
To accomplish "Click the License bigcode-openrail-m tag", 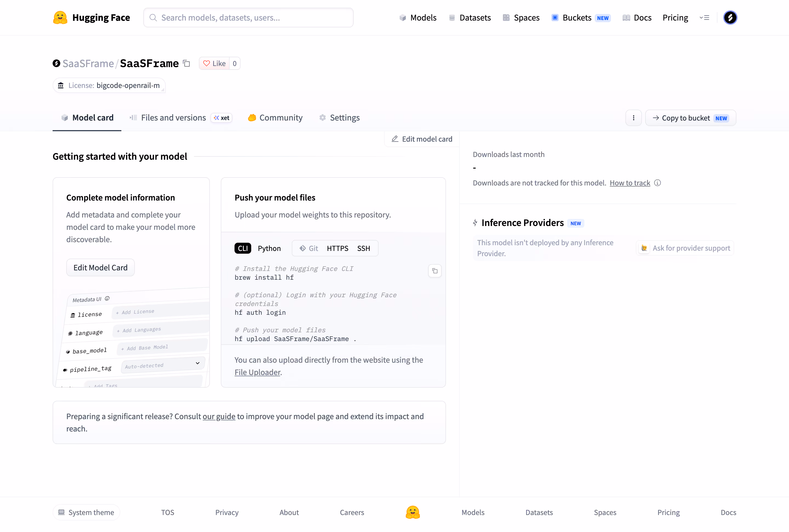I will click(109, 85).
